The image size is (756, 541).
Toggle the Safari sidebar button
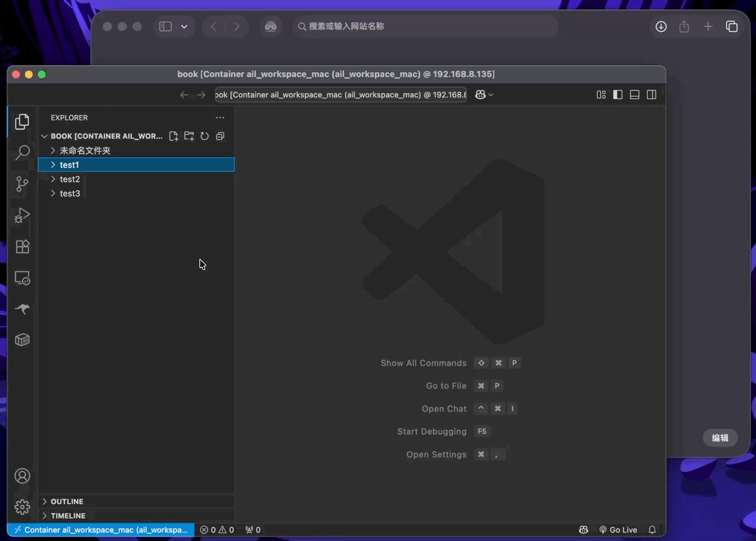point(165,27)
